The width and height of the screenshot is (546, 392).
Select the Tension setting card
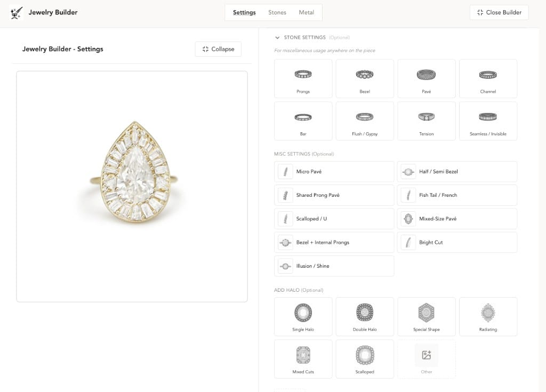(426, 121)
